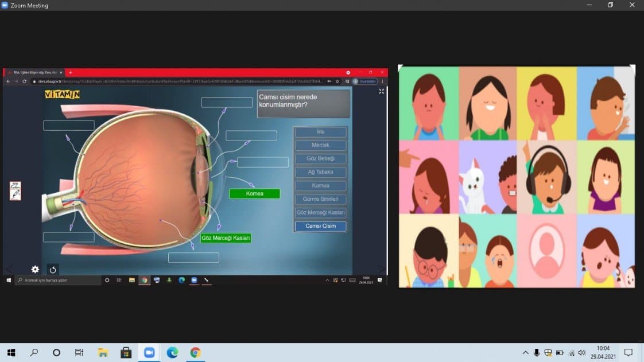Bookmark the page with the star icon

pyautogui.click(x=337, y=81)
